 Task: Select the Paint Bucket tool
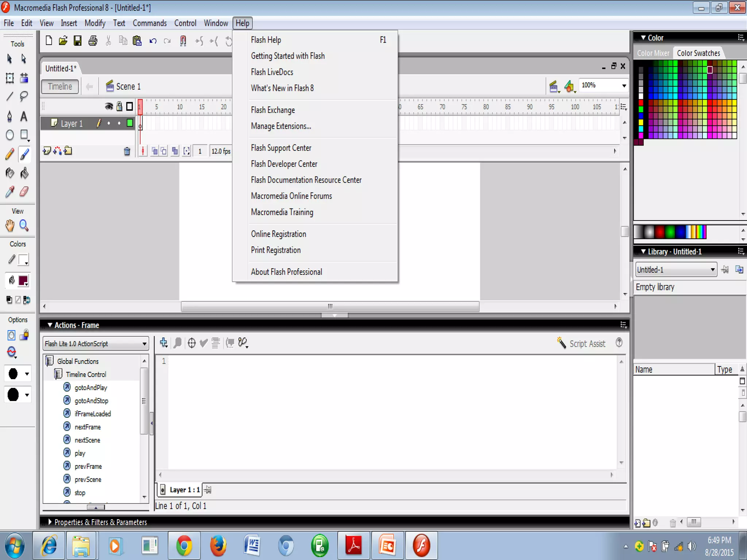tap(24, 173)
